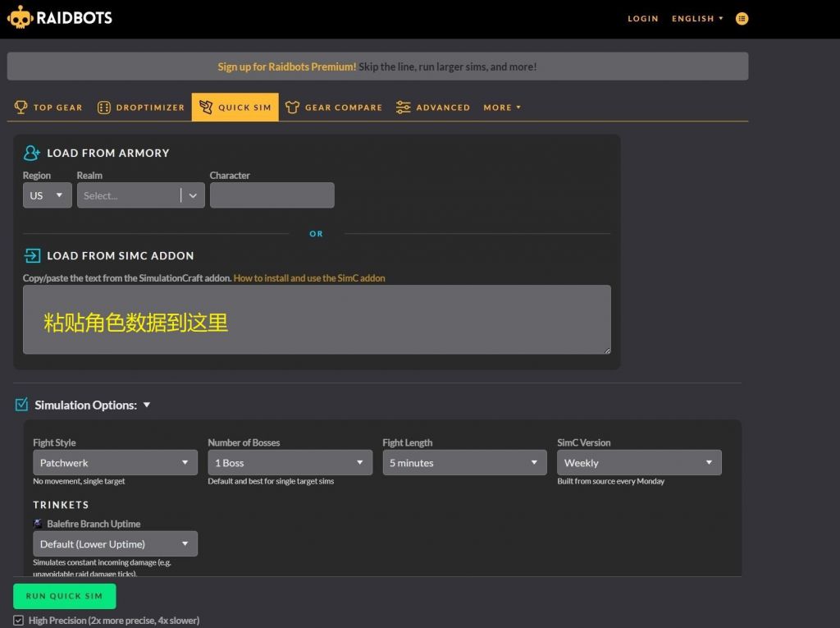
Task: Select the trophy icon on Top Gear
Action: click(21, 107)
